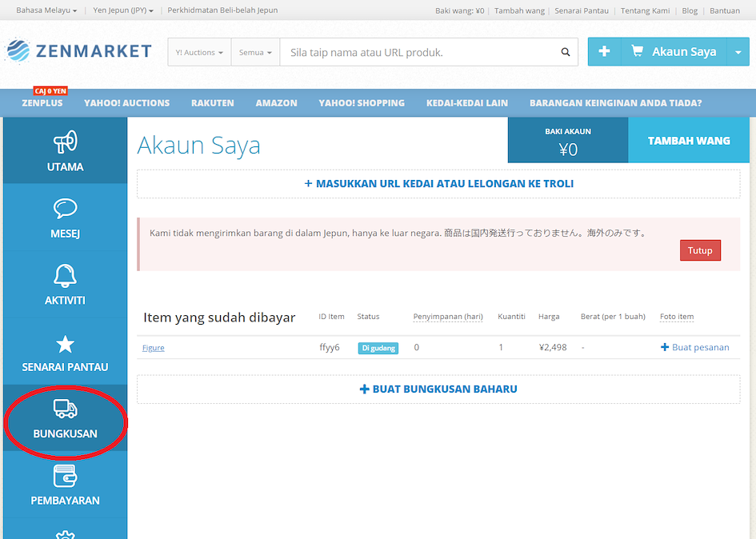Screen dimensions: 756x539
Task: Click Perkhidmatan Beli-belah Jepun link
Action: click(222, 10)
